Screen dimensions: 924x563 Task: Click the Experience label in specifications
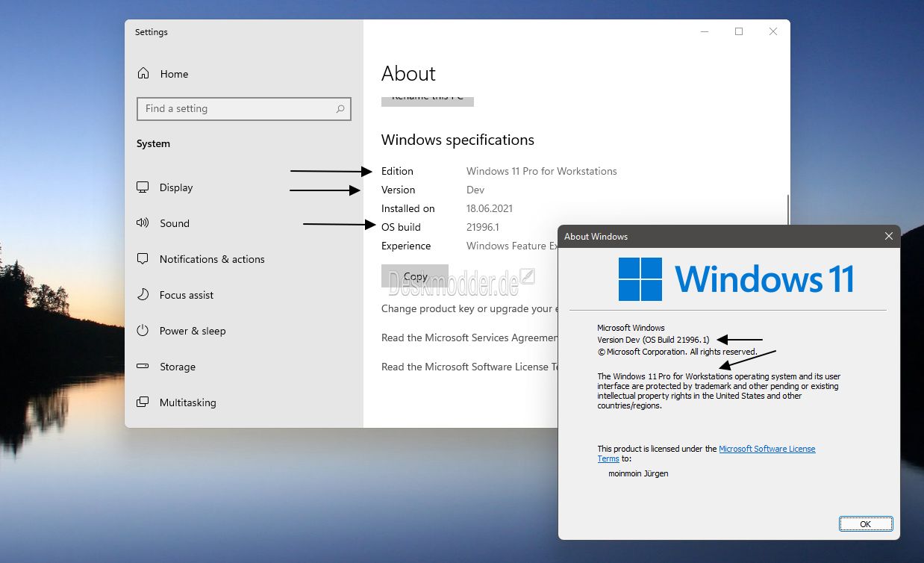pyautogui.click(x=406, y=246)
